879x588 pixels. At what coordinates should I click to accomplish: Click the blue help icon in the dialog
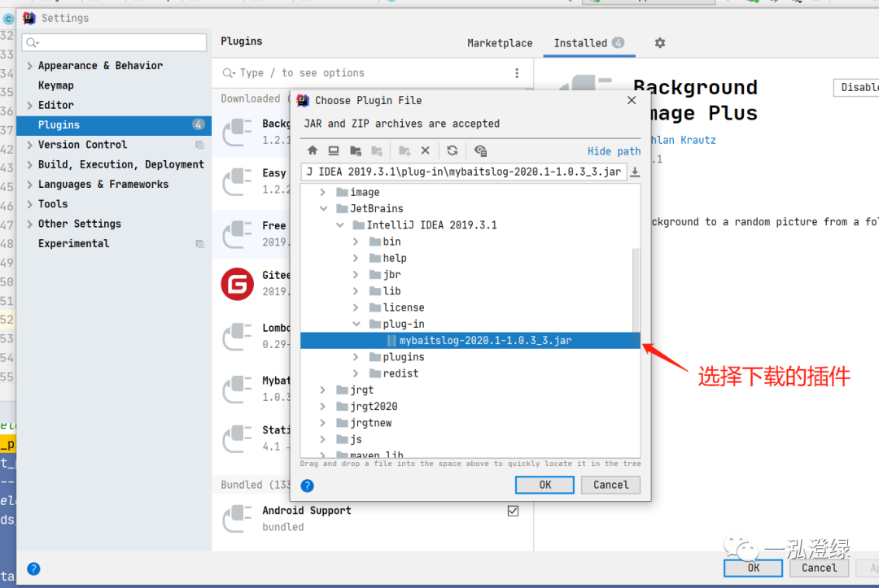click(x=307, y=485)
